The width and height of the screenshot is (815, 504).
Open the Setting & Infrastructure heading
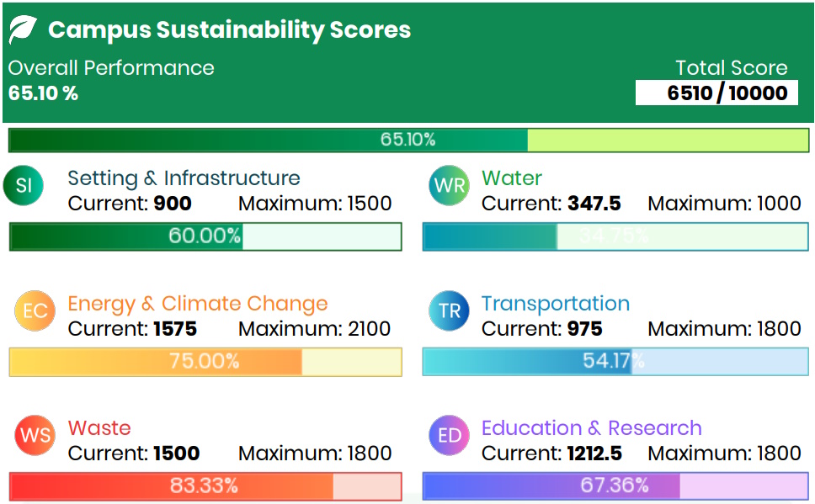click(x=184, y=178)
